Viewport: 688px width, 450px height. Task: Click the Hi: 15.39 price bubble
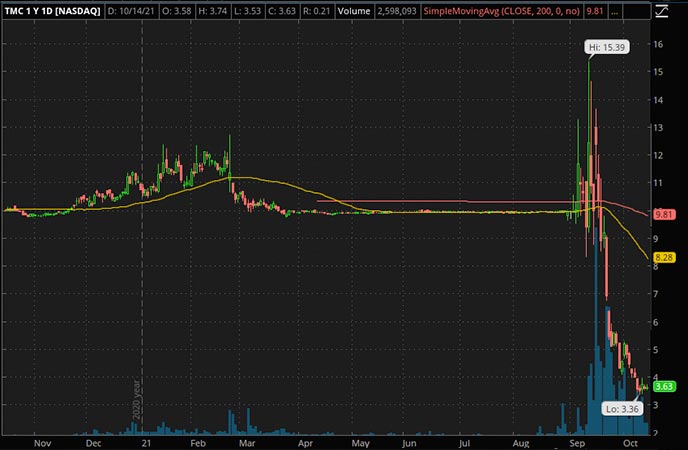coord(607,47)
